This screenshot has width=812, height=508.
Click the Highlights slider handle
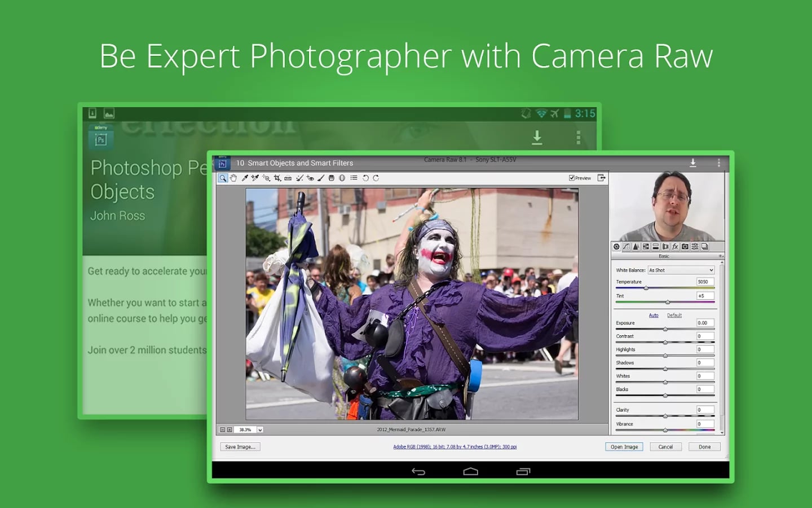coord(665,356)
